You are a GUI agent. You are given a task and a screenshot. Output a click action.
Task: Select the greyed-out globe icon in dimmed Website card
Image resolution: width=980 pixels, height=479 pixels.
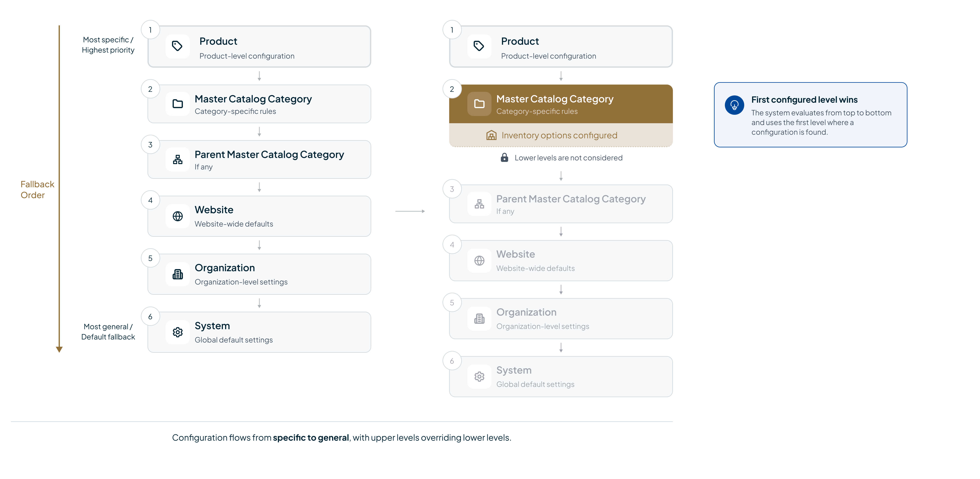click(x=479, y=260)
